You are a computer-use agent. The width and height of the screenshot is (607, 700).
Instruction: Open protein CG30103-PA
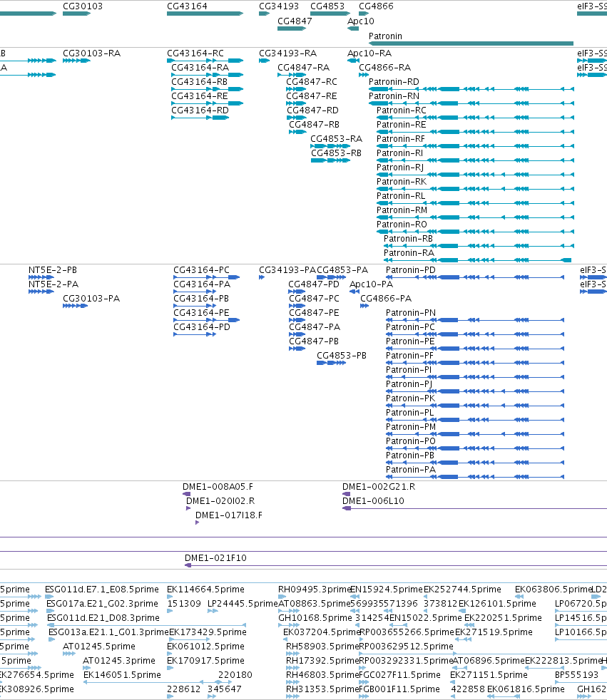[91, 299]
